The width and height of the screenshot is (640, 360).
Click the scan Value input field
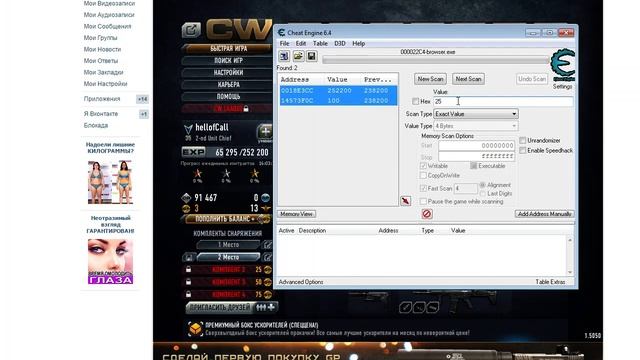click(x=503, y=101)
